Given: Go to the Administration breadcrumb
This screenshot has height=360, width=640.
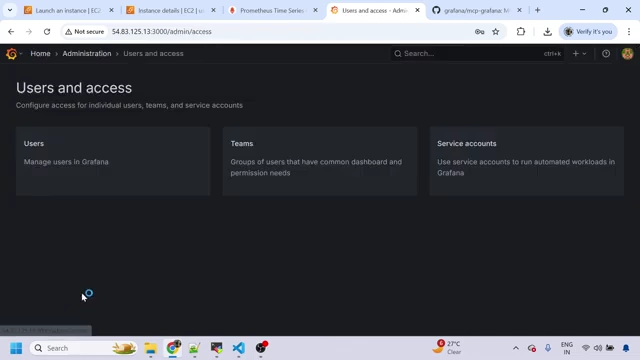Looking at the screenshot, I should tap(87, 53).
